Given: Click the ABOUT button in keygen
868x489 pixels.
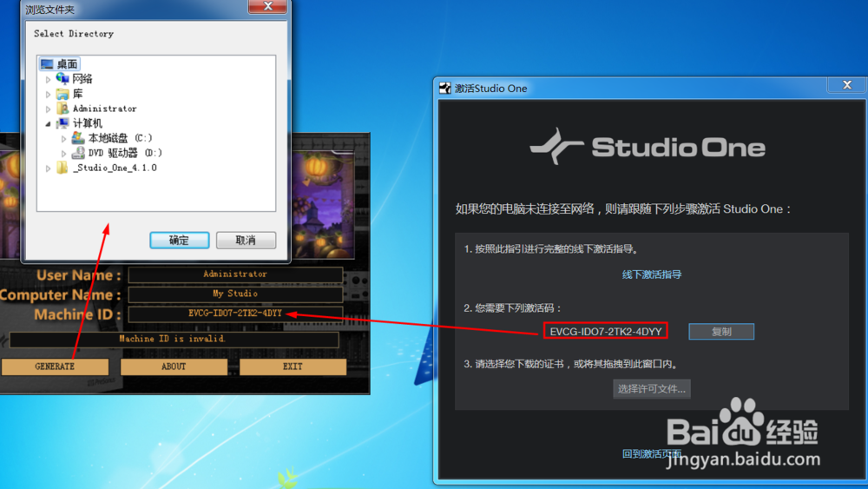Looking at the screenshot, I should coord(174,367).
